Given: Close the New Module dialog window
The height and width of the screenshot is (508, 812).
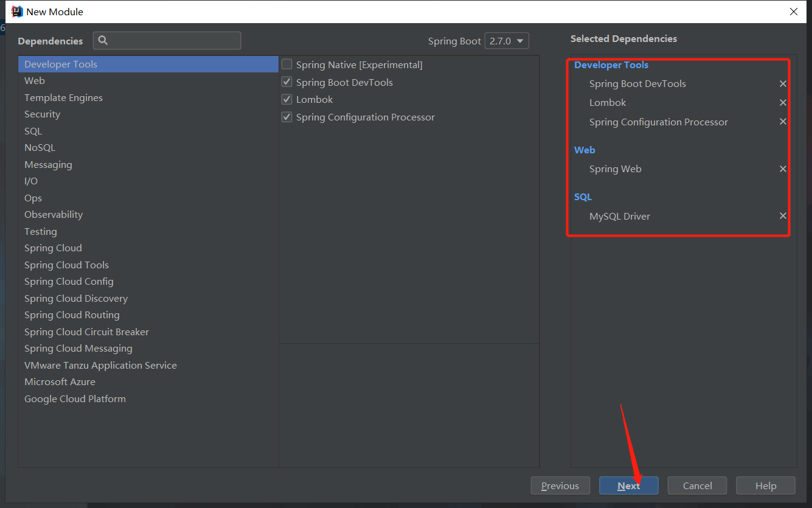Looking at the screenshot, I should pos(794,12).
